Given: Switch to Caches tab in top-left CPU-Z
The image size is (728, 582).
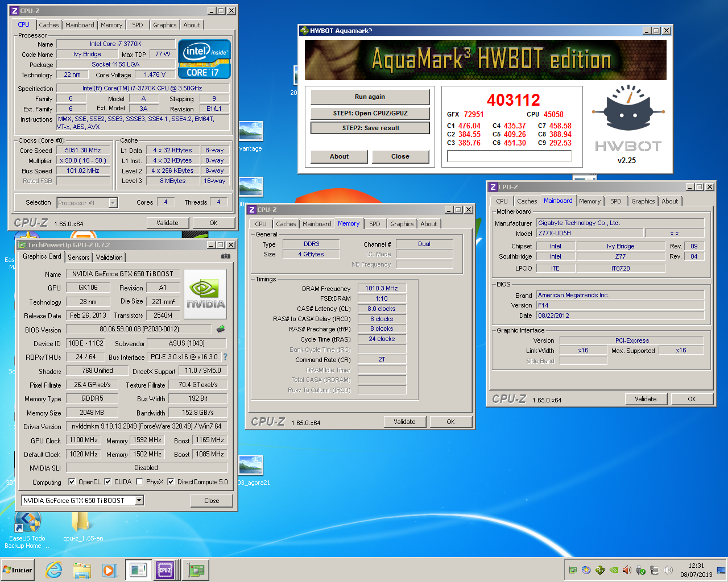Looking at the screenshot, I should click(49, 25).
